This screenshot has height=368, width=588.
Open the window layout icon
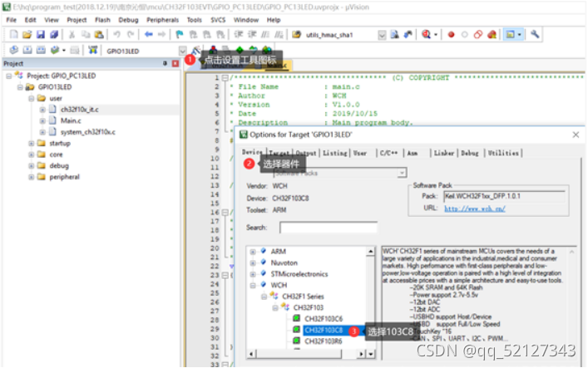(x=511, y=35)
